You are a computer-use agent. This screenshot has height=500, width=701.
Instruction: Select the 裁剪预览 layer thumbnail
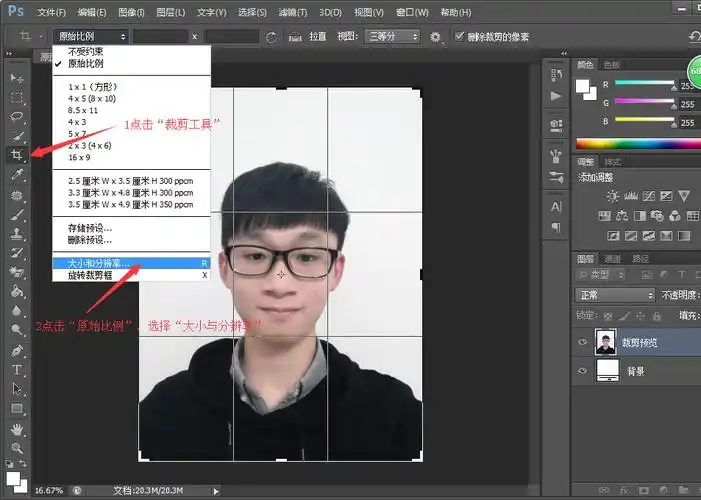[606, 342]
